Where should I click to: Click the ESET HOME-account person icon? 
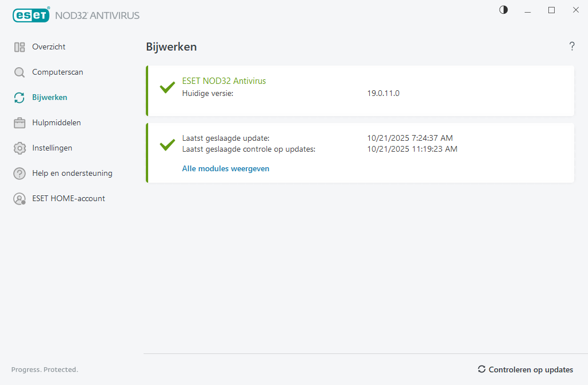click(x=20, y=199)
